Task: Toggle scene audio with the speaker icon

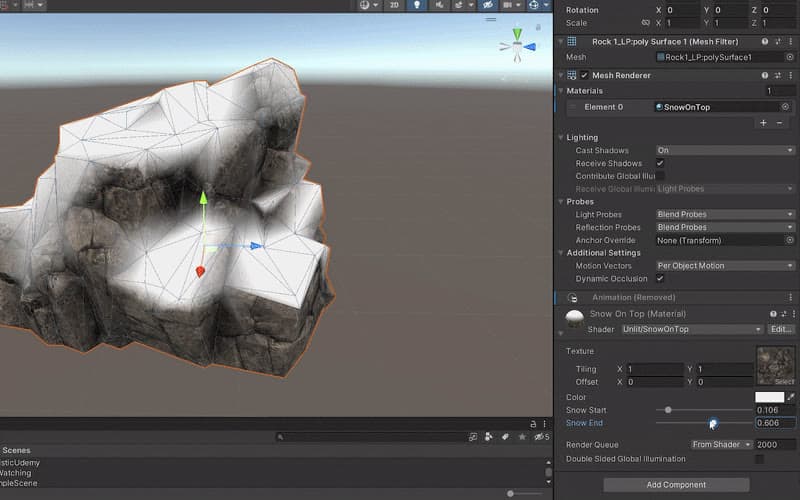Action: click(439, 5)
